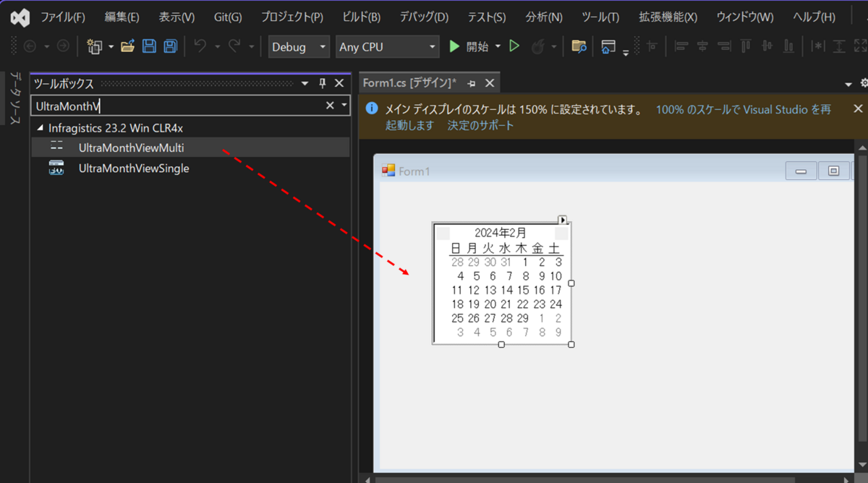Click the navigate forward arrow icon
The image size is (868, 483).
pos(63,46)
